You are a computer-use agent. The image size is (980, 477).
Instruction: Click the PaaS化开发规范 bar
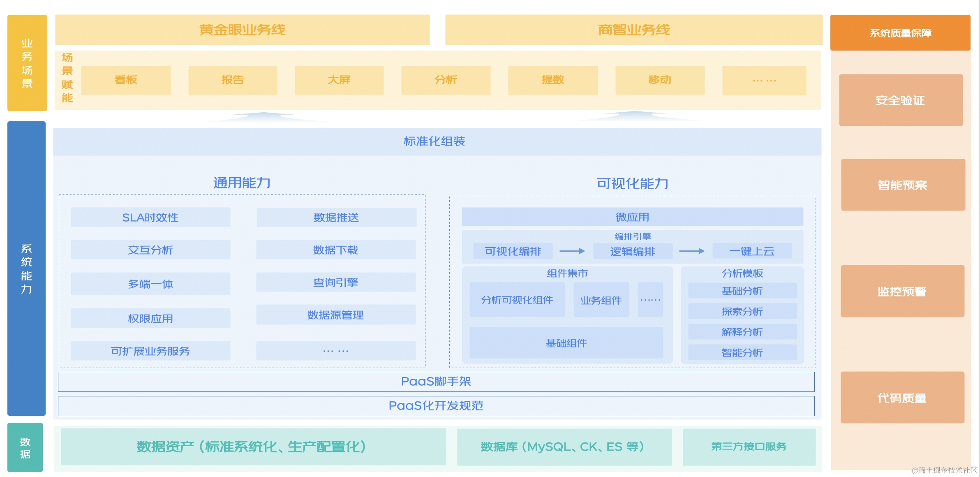[436, 406]
